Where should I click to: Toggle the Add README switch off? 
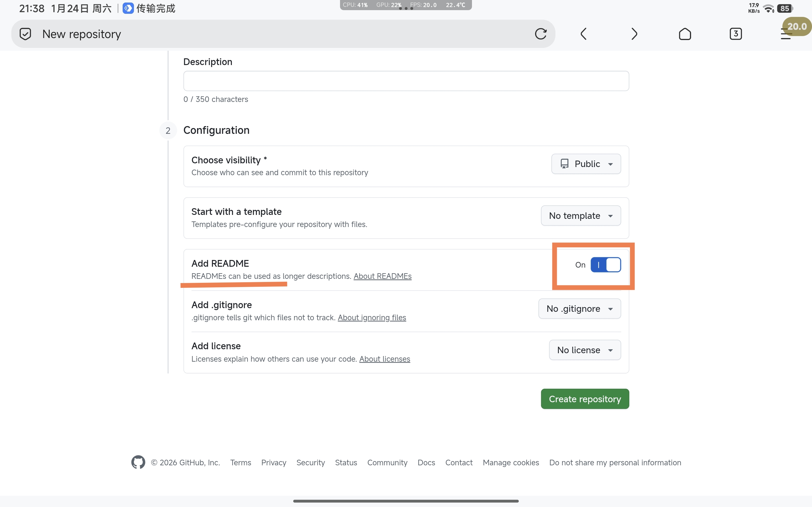coord(605,264)
